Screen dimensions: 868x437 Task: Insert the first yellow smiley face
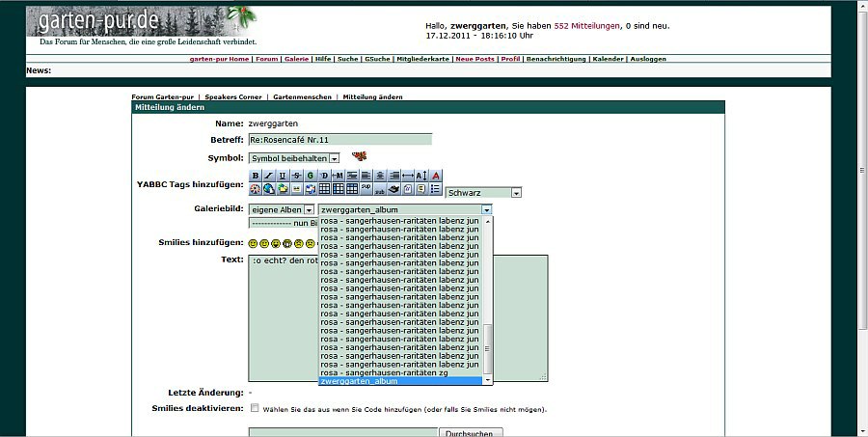(253, 243)
